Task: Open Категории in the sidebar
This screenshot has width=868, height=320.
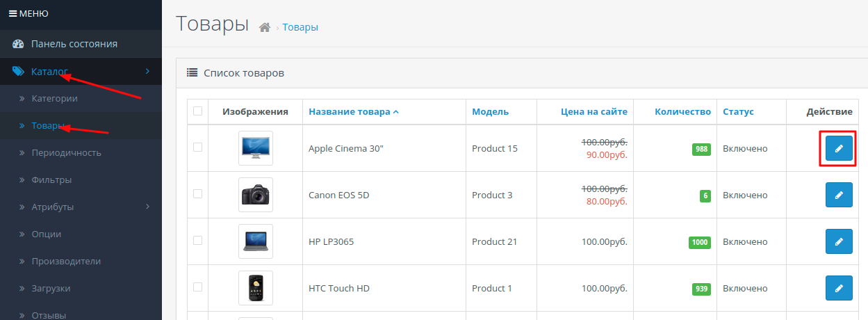Action: point(54,98)
